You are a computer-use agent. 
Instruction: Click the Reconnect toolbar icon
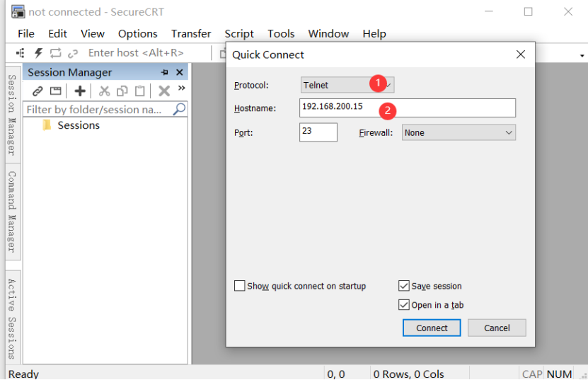click(x=55, y=53)
